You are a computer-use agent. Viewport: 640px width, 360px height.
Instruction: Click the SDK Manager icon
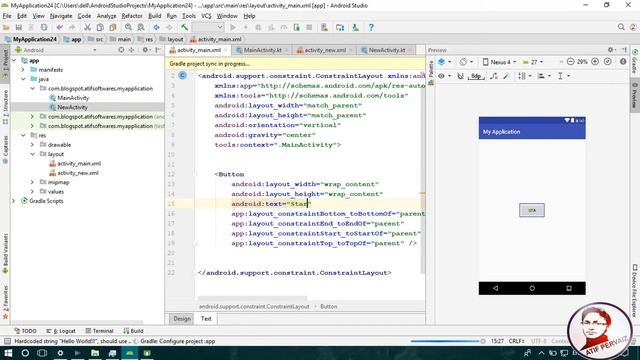tap(356, 27)
